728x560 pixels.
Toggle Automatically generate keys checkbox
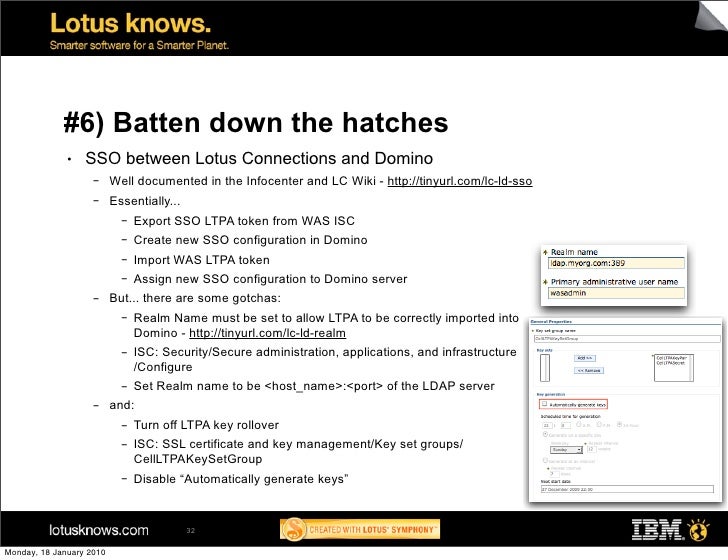[544, 404]
